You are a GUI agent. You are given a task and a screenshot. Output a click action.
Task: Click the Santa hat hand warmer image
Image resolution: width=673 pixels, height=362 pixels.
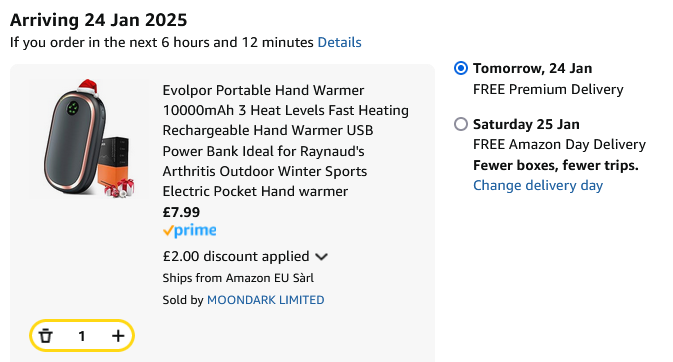pyautogui.click(x=90, y=138)
